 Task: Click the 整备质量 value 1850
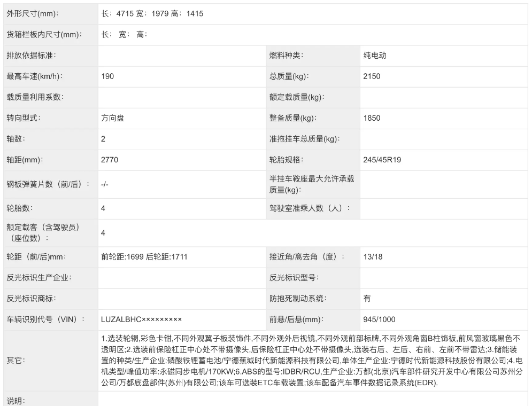click(x=372, y=118)
